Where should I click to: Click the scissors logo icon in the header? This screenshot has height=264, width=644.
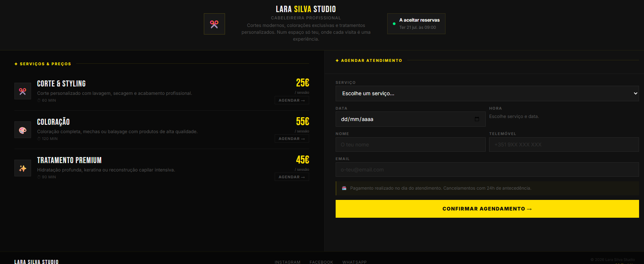click(214, 24)
